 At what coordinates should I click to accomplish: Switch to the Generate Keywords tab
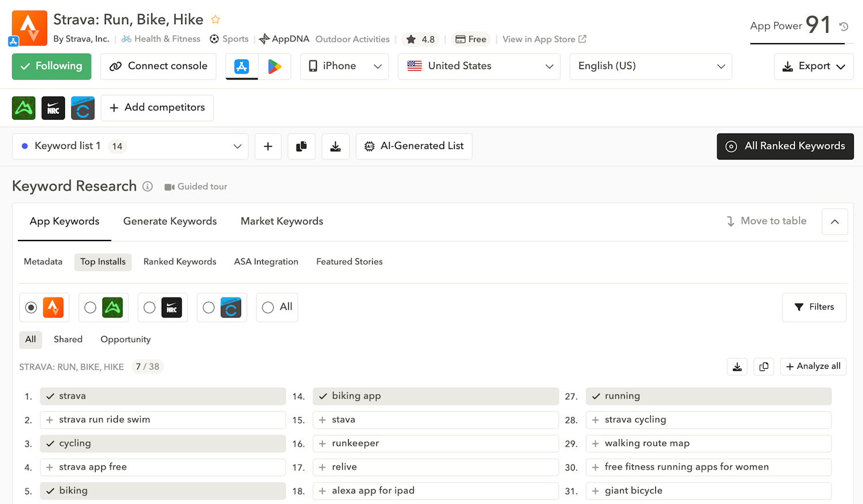click(170, 222)
